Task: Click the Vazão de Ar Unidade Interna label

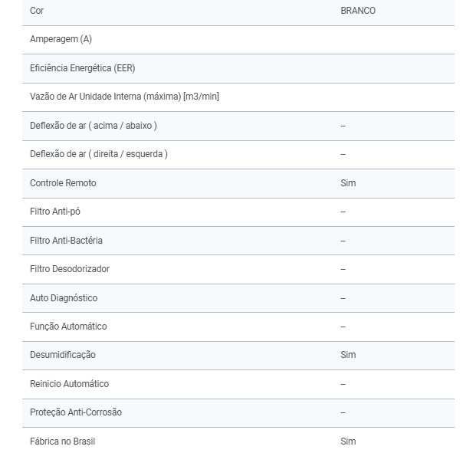Action: coord(124,97)
